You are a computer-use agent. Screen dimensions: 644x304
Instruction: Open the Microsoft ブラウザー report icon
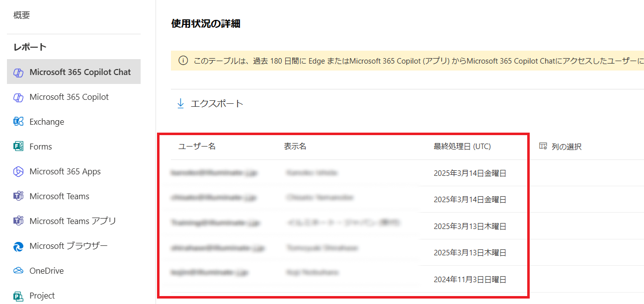tap(18, 246)
